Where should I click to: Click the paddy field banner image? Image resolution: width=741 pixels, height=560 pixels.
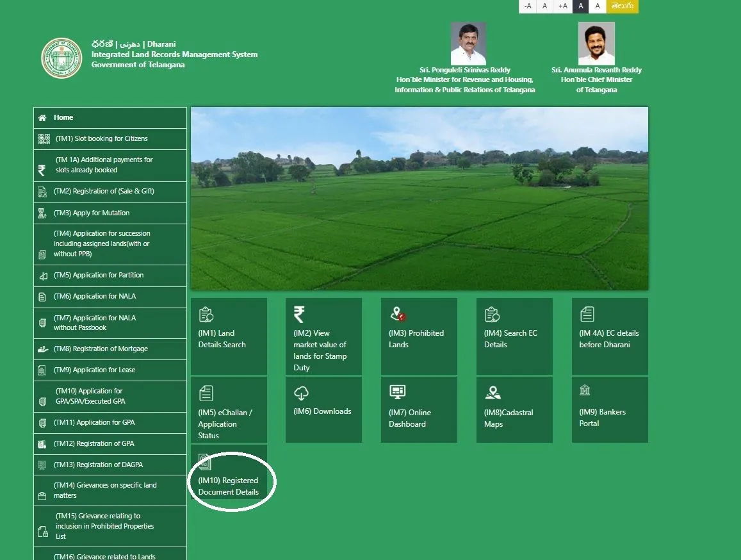[419, 199]
